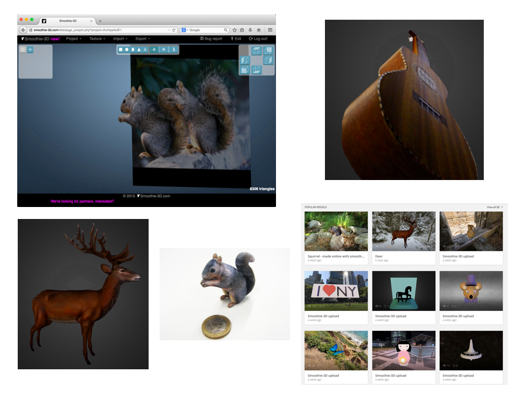This screenshot has height=396, width=522.
Task: Select the triangle shape tool
Action: click(x=139, y=49)
